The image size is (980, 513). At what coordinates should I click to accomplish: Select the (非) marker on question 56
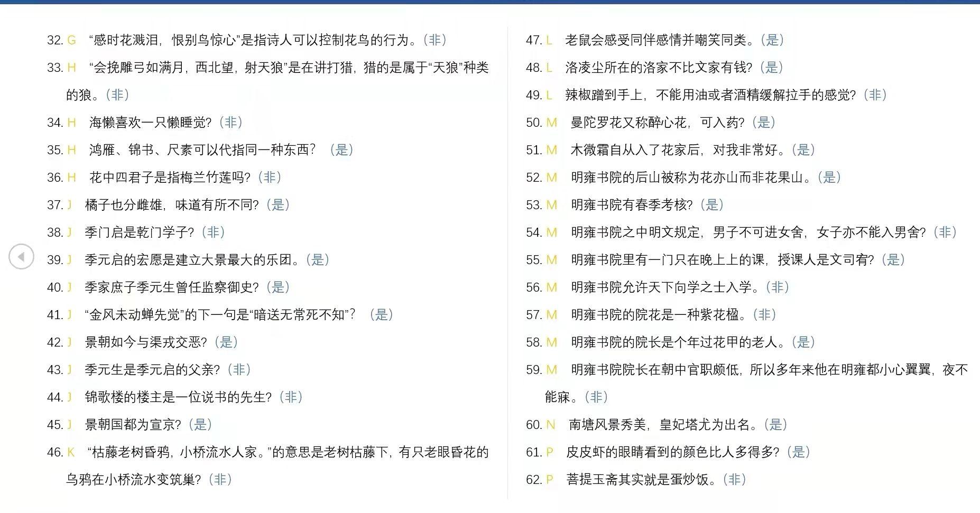pos(776,287)
